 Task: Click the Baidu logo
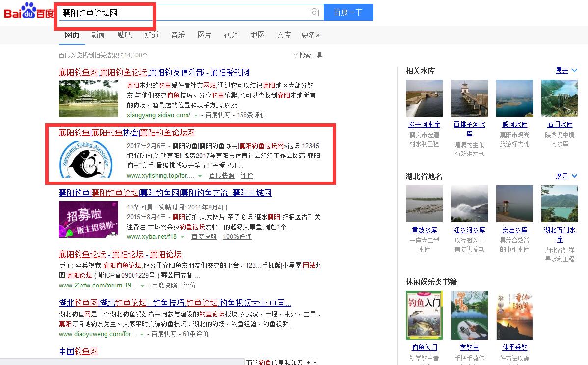(29, 11)
